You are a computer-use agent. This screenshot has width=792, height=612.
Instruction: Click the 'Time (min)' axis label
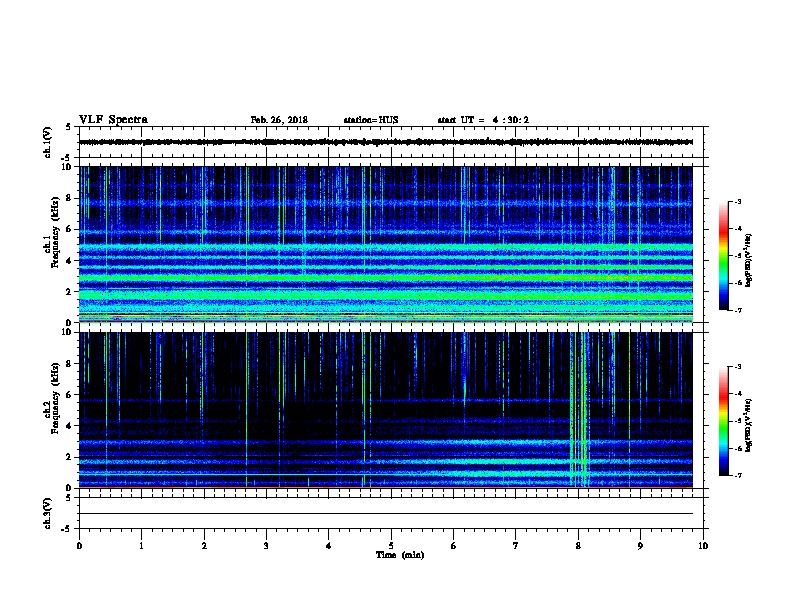400,555
